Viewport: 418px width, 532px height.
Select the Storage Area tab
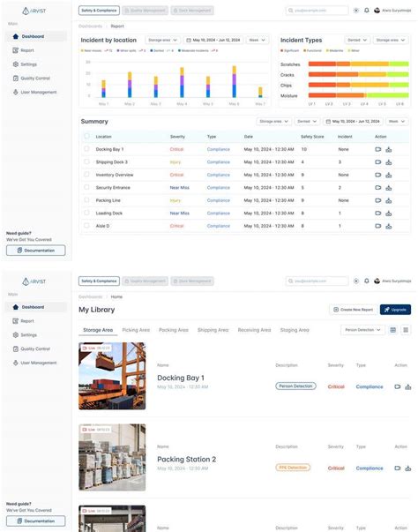[98, 330]
